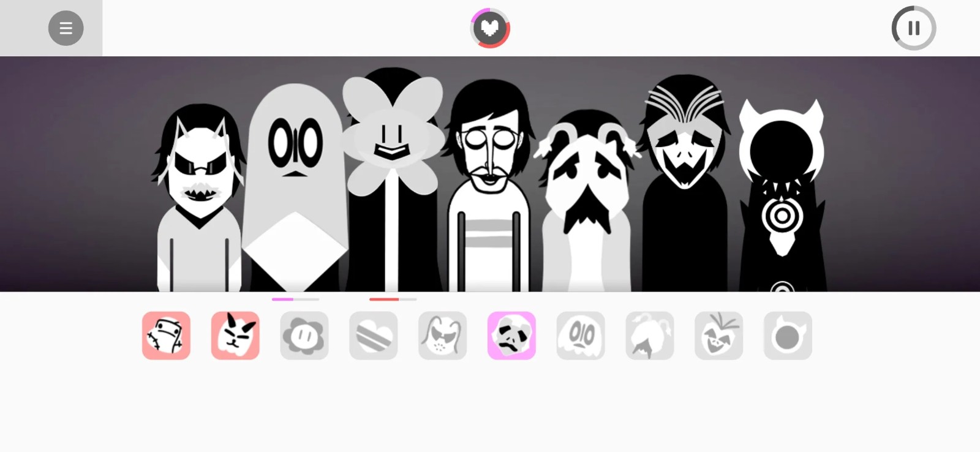Image resolution: width=980 pixels, height=452 pixels.
Task: Click the heart bonus icon at top
Action: click(x=490, y=28)
